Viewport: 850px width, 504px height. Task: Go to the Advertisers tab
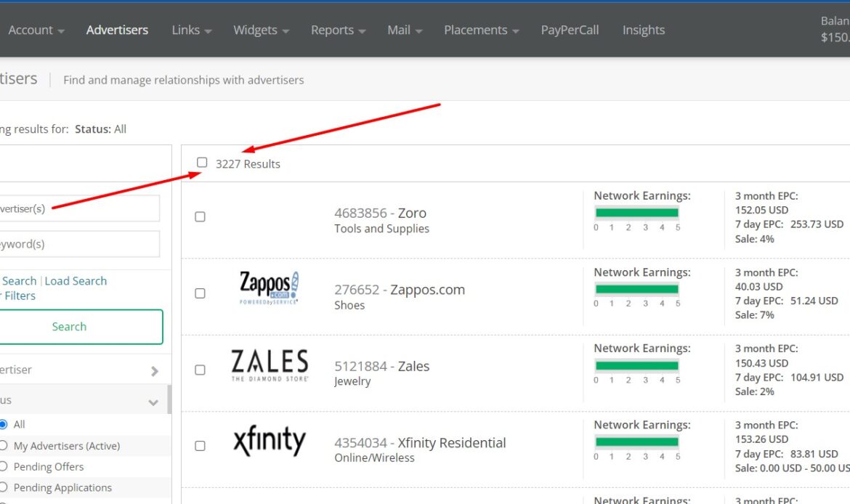tap(117, 31)
